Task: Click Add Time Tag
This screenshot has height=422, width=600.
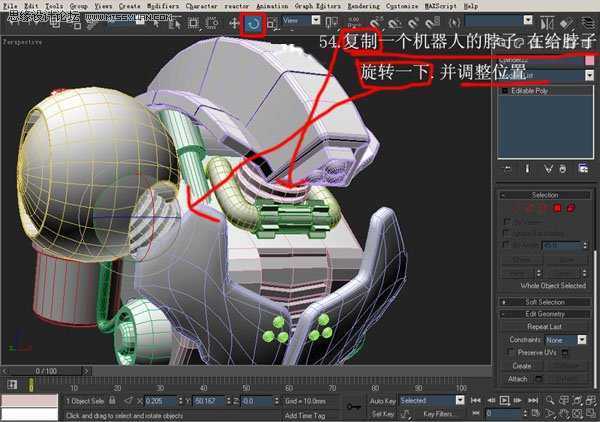Action: tap(305, 415)
